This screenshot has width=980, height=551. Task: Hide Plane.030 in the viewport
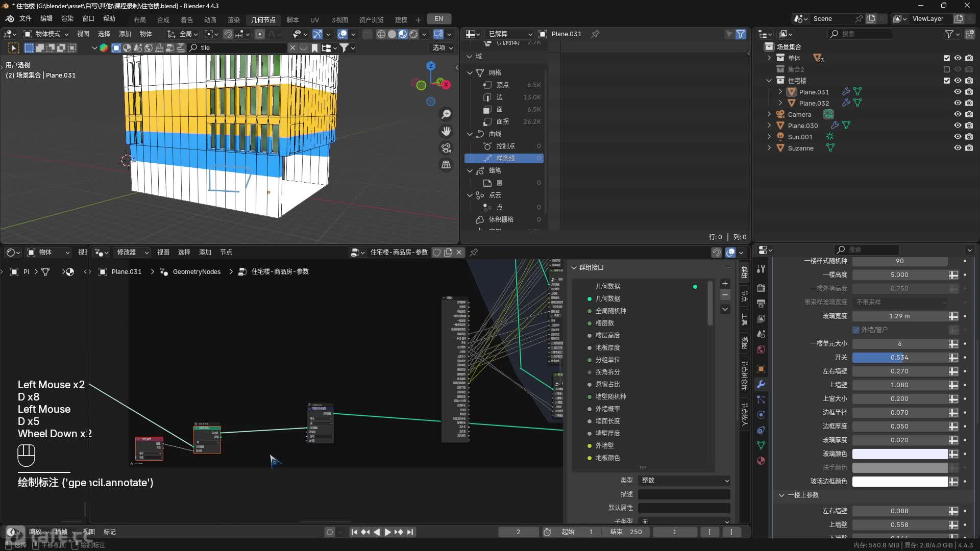click(958, 126)
